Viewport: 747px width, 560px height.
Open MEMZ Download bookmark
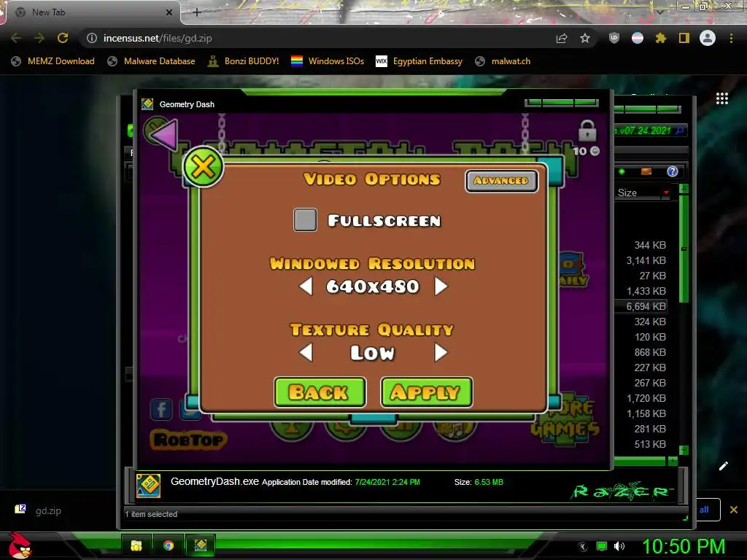pyautogui.click(x=53, y=61)
